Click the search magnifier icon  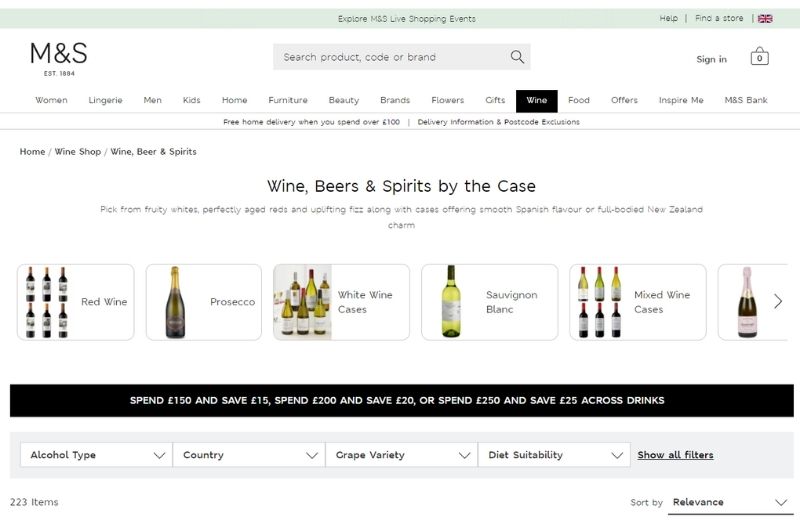[x=517, y=57]
